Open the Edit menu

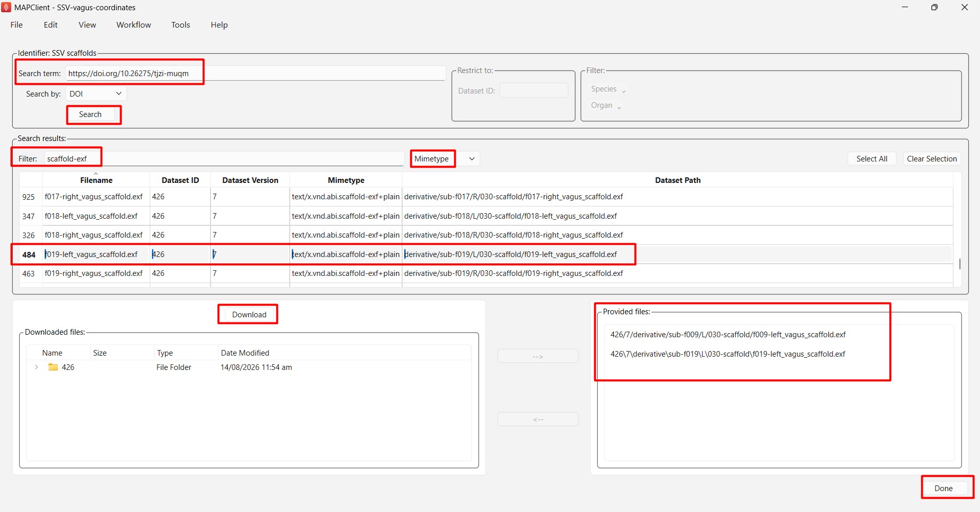(x=51, y=25)
